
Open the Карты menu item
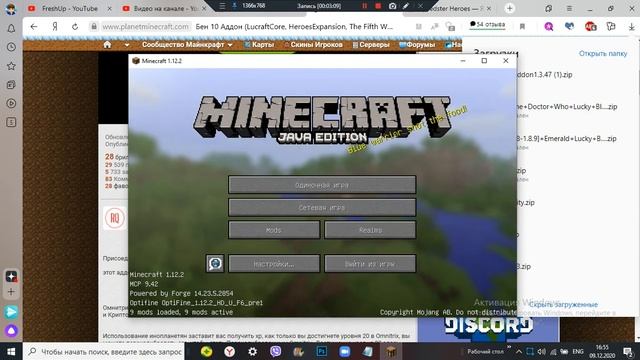259,44
